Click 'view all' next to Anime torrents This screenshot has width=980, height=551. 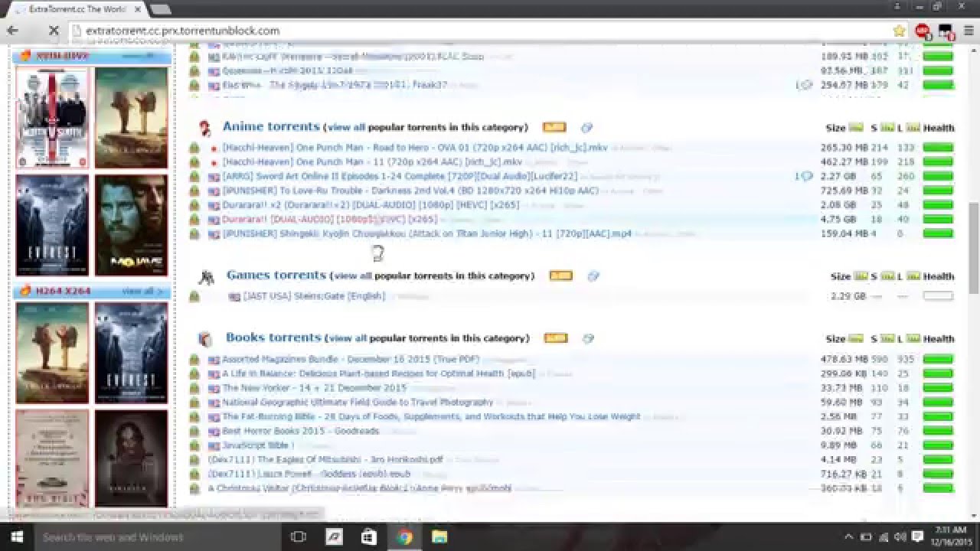pyautogui.click(x=347, y=128)
